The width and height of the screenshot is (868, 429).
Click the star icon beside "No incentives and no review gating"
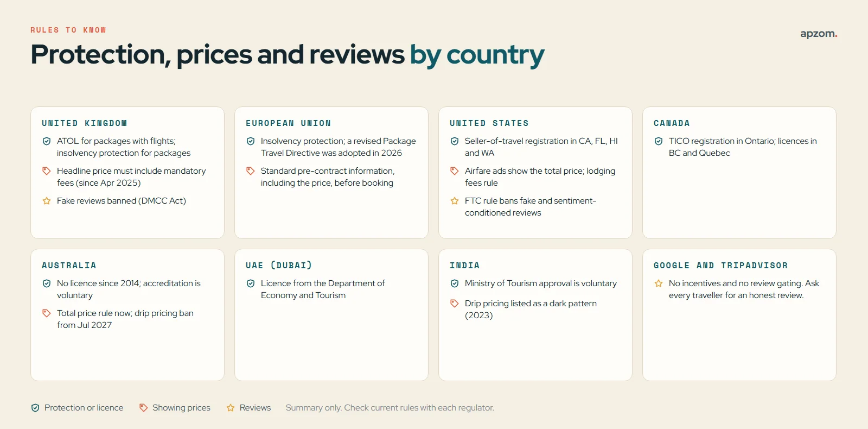(x=659, y=283)
